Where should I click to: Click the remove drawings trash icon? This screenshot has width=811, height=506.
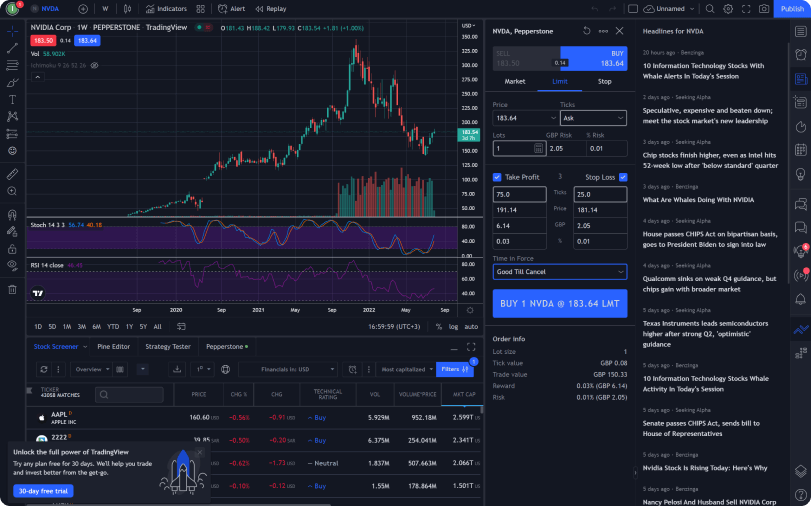coord(12,290)
